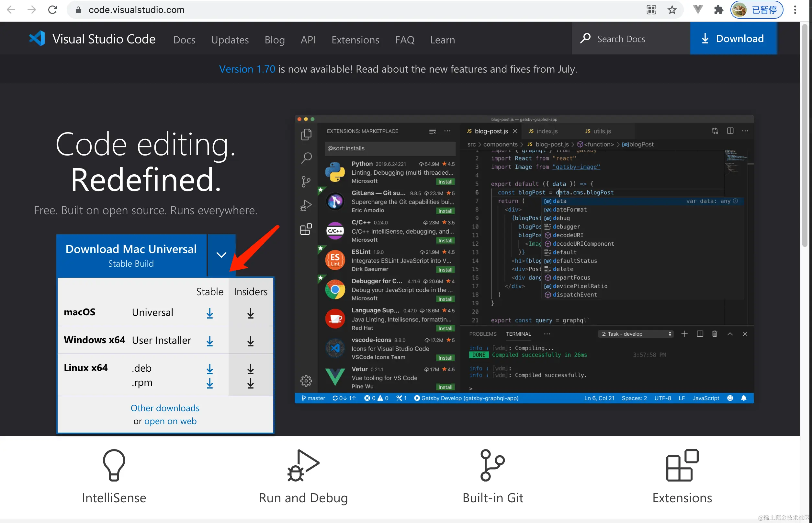812x523 pixels.
Task: Click the Chrome three-dot menu
Action: [795, 10]
